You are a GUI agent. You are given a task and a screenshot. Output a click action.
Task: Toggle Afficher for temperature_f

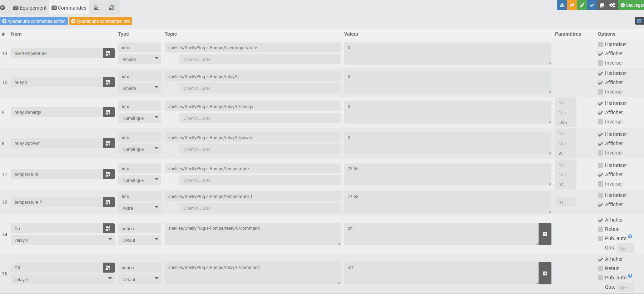(600, 205)
